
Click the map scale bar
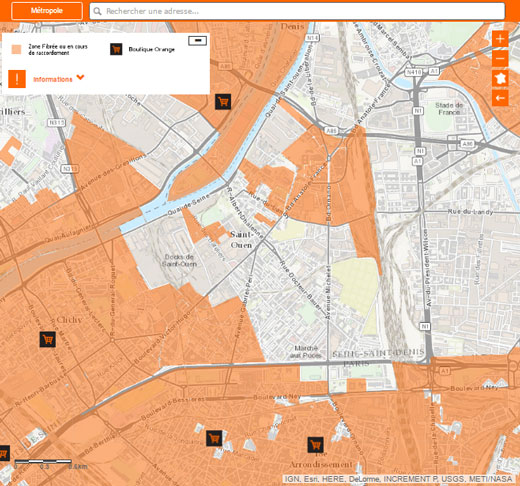[x=43, y=462]
